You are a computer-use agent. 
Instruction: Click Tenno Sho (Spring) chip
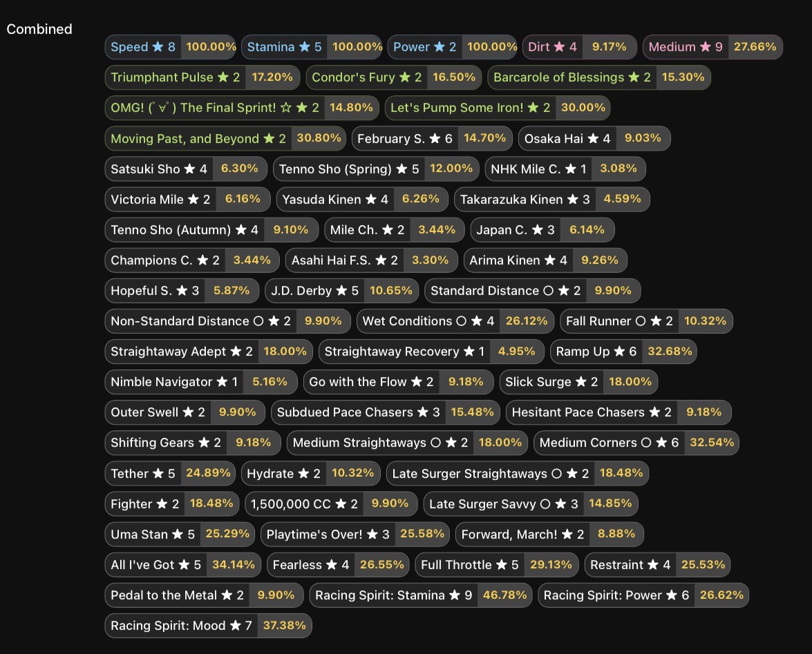tap(376, 169)
